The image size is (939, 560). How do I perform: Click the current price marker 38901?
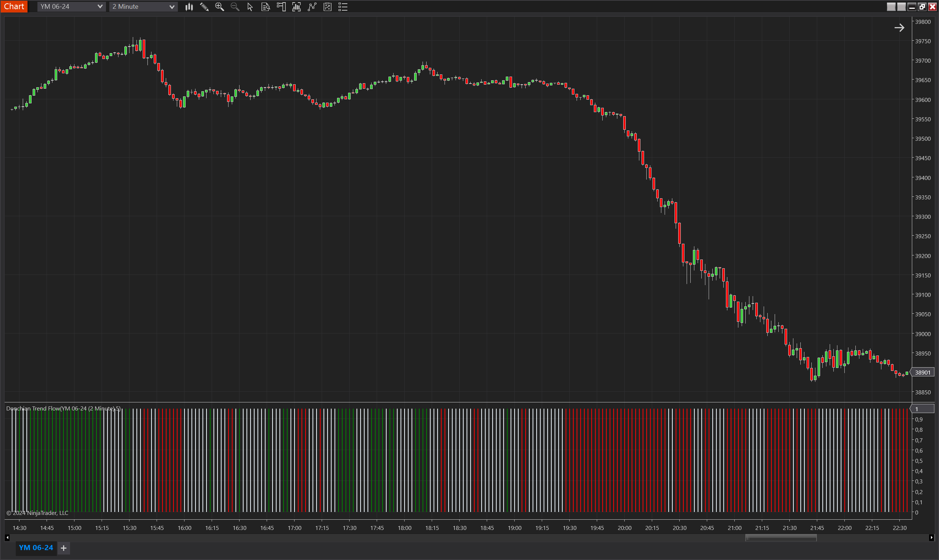[x=922, y=372]
